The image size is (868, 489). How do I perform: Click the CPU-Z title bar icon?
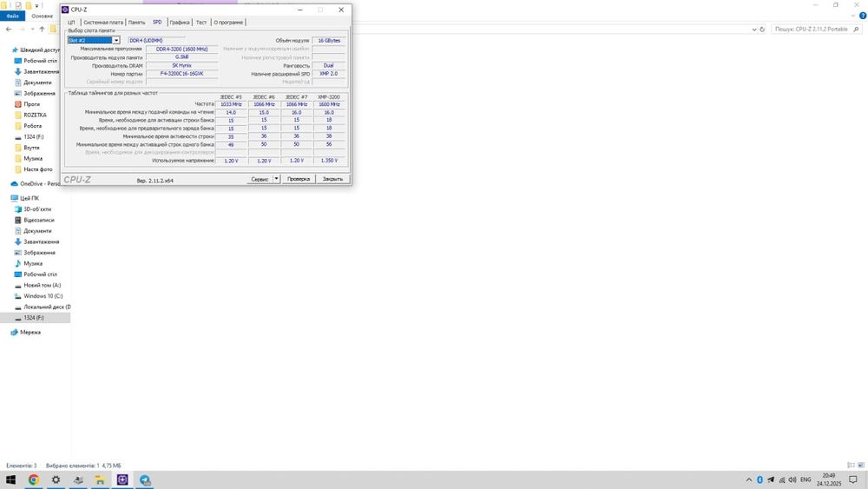[x=65, y=10]
